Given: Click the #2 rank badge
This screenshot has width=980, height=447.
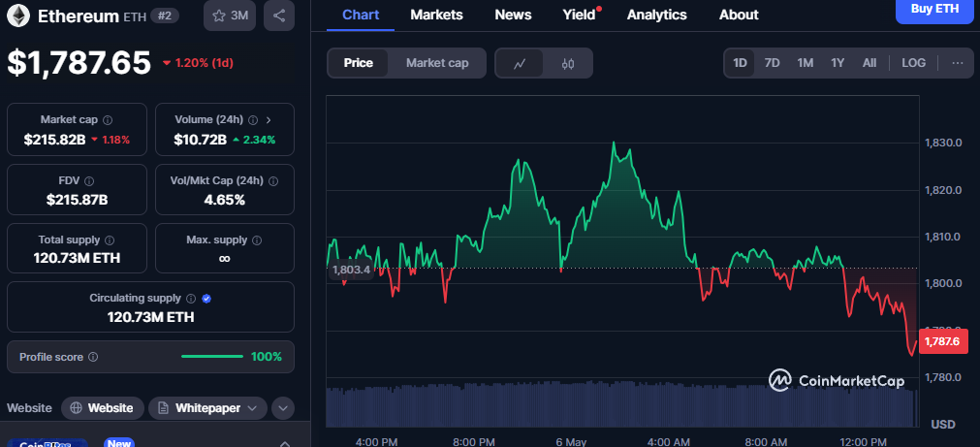Looking at the screenshot, I should (165, 16).
